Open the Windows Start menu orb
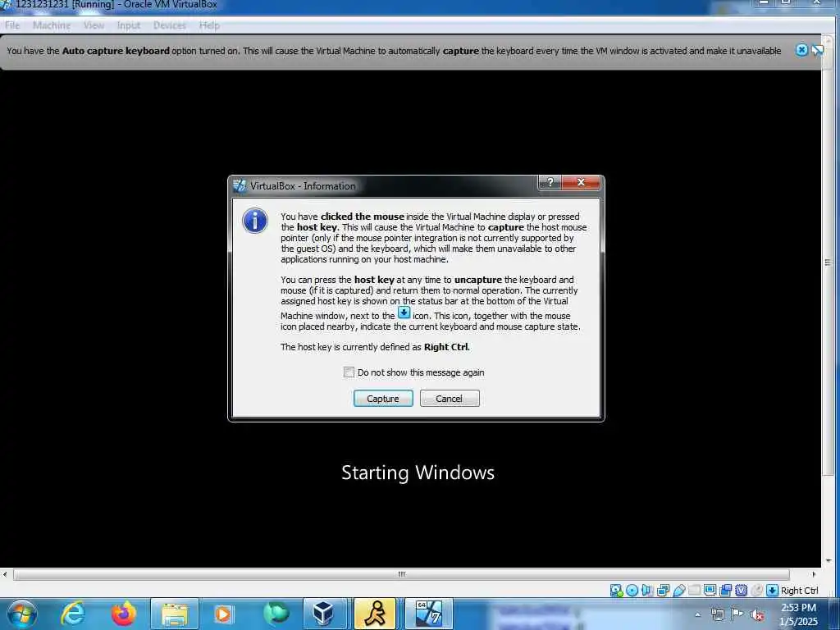 point(22,614)
